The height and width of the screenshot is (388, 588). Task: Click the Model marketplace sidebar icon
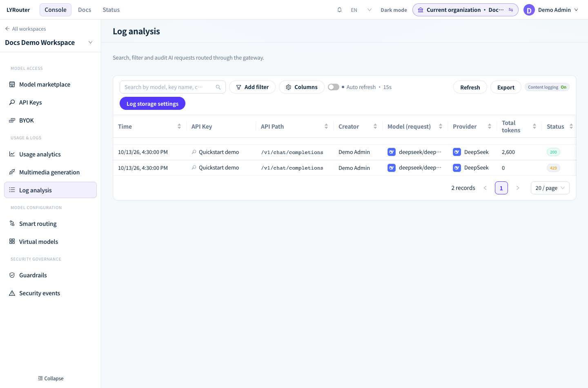pyautogui.click(x=12, y=85)
